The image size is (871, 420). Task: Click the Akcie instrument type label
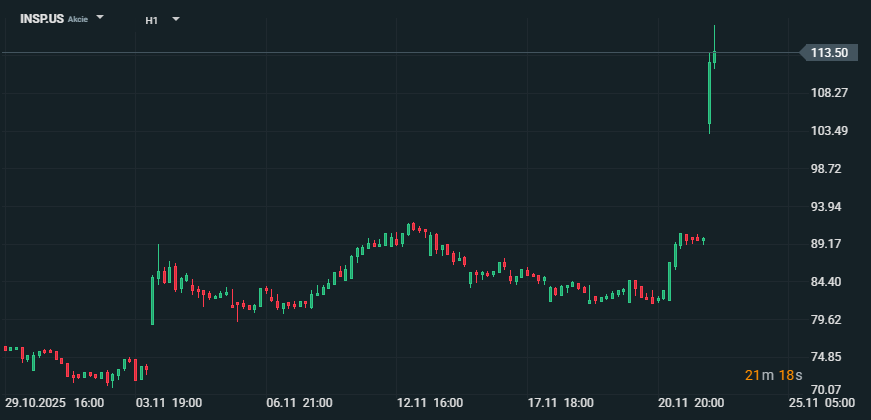pos(79,20)
